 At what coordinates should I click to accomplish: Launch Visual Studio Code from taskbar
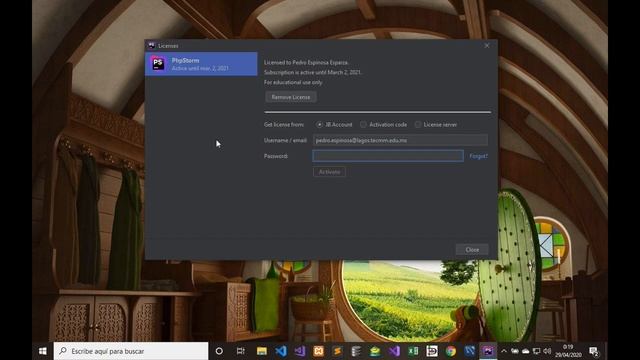281,351
